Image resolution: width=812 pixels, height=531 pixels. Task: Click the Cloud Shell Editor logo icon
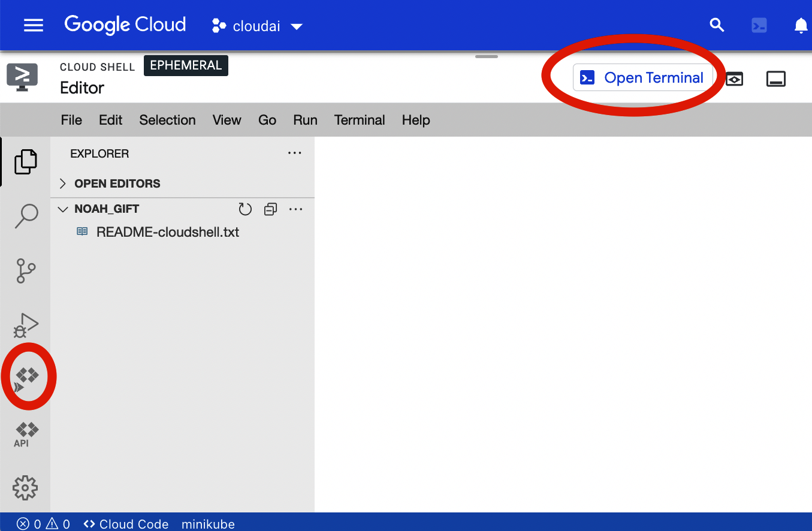tap(22, 77)
